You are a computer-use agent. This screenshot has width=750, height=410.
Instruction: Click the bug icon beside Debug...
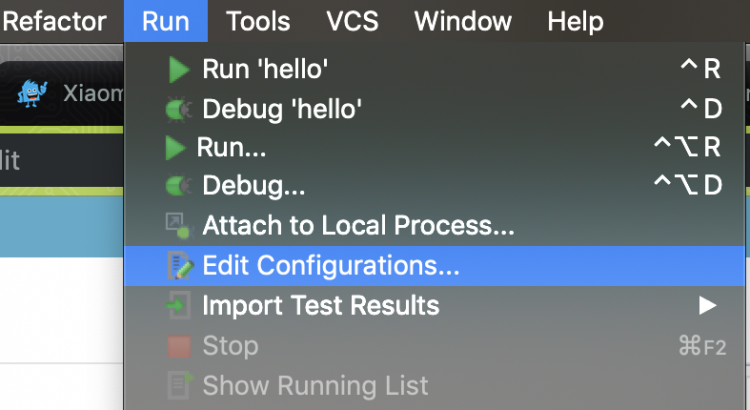[x=178, y=187]
